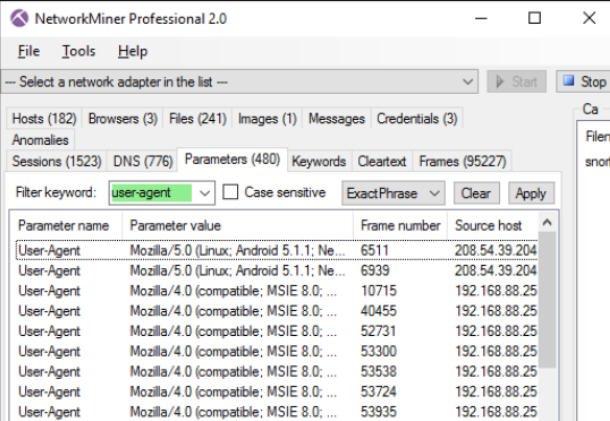
Task: Sort by Source host column header
Action: point(493,225)
